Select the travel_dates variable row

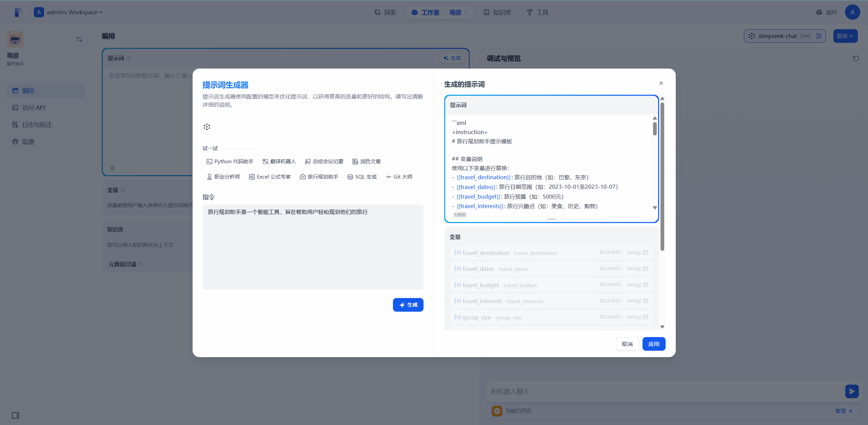[x=551, y=269]
